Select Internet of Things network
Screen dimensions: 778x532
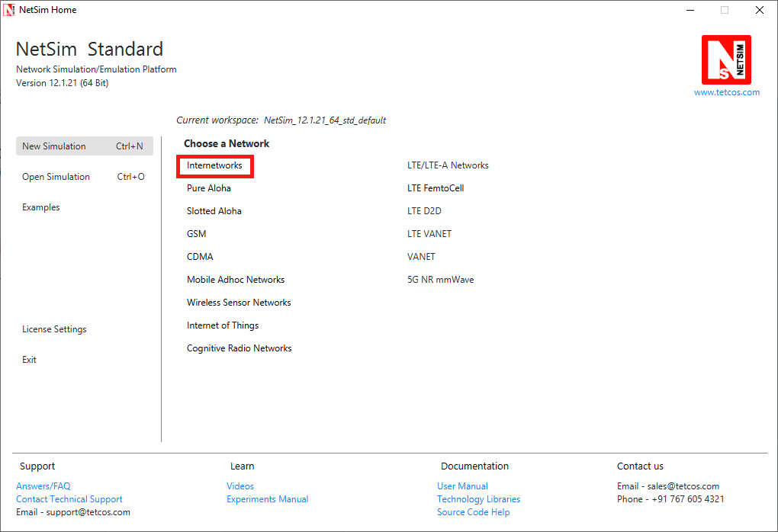tap(223, 325)
